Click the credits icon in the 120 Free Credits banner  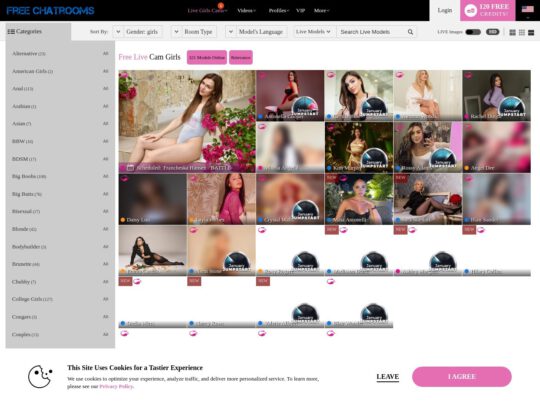[x=470, y=11]
